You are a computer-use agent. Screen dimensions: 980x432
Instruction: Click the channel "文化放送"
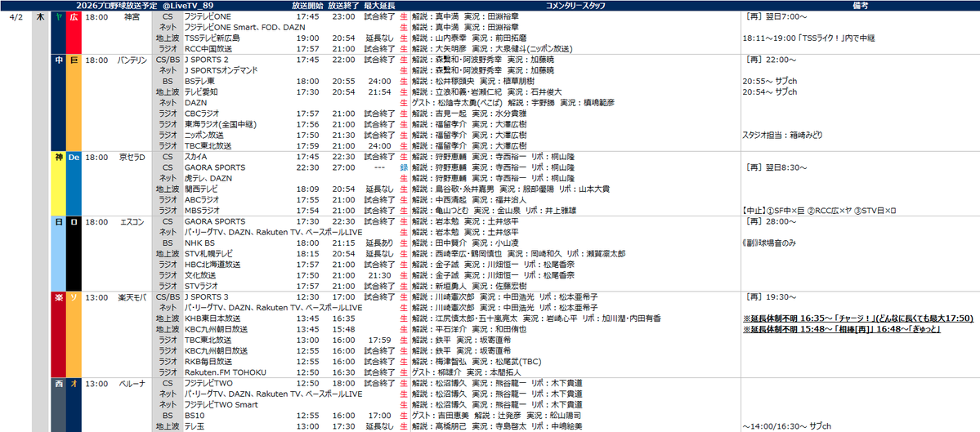click(x=200, y=275)
